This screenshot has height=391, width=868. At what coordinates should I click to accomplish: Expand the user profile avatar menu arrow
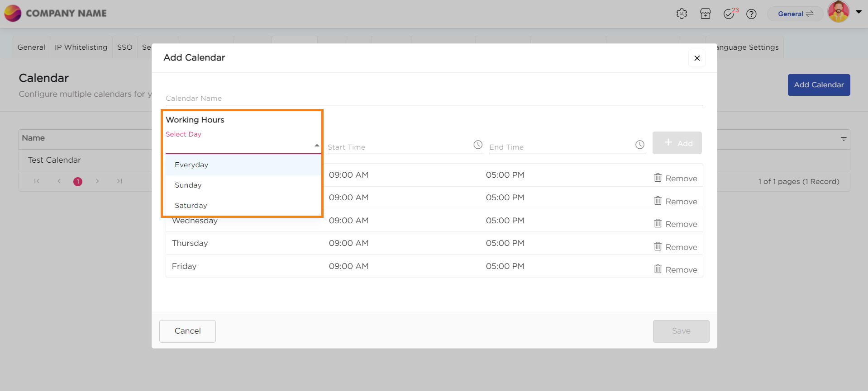858,12
